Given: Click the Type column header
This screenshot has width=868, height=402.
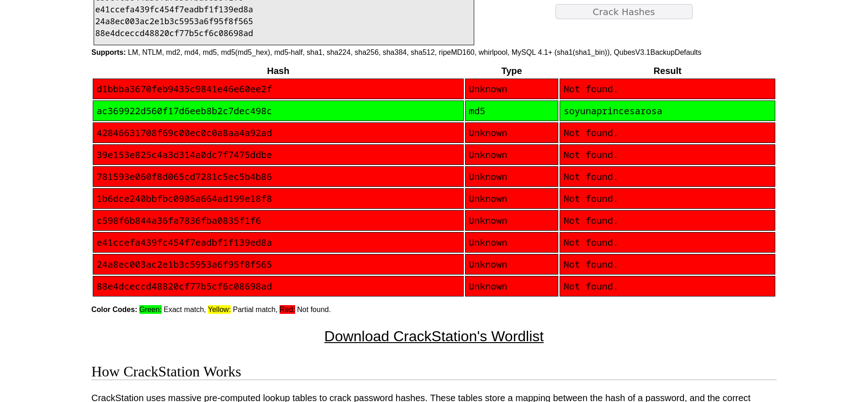Looking at the screenshot, I should tap(512, 71).
